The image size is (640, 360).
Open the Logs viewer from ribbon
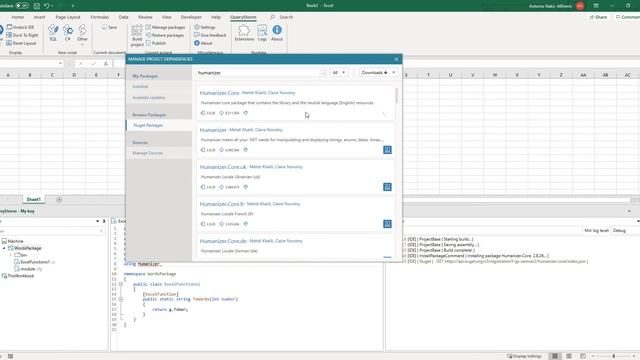pos(262,33)
